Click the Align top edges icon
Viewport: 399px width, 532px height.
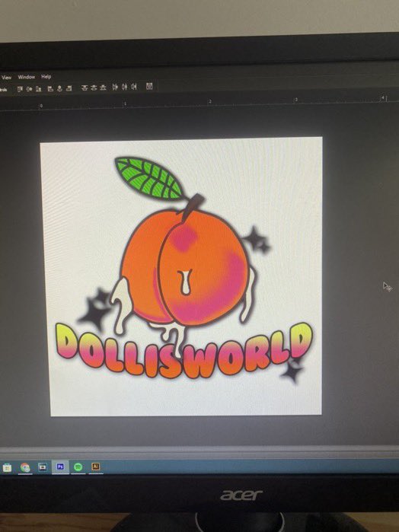tap(20, 89)
